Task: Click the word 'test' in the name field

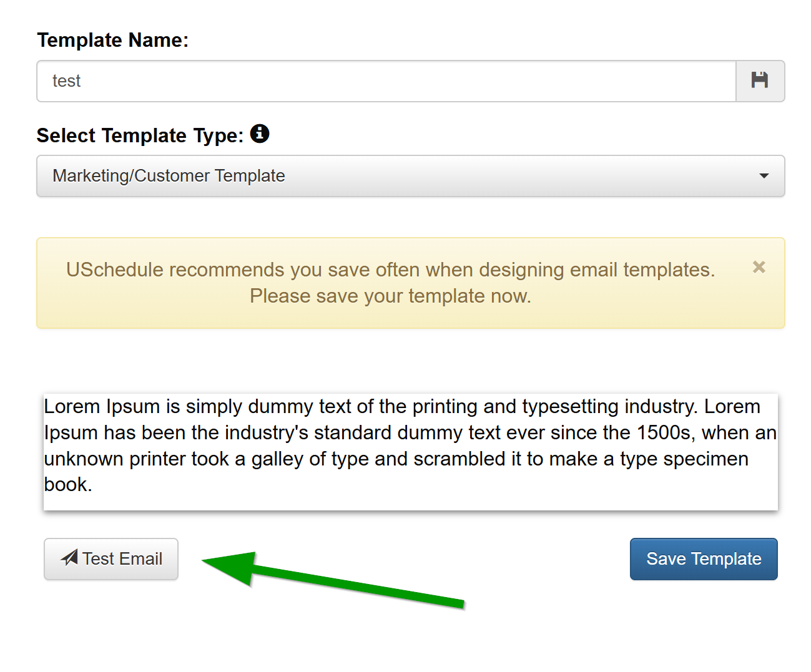Action: (66, 81)
